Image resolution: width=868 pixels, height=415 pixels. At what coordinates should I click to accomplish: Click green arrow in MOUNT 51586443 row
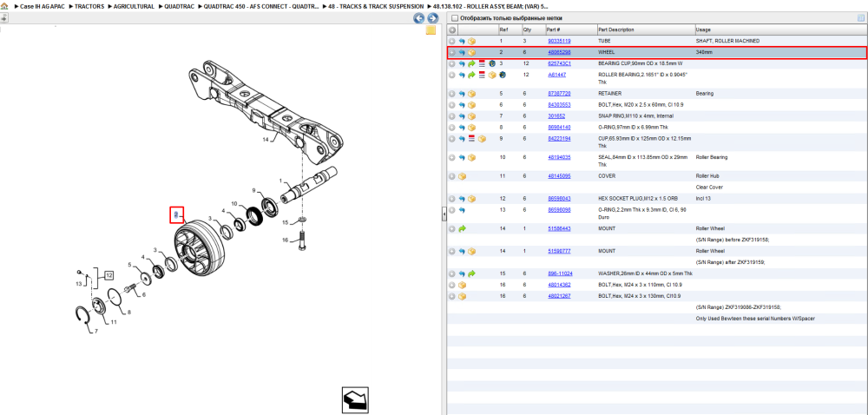click(462, 228)
